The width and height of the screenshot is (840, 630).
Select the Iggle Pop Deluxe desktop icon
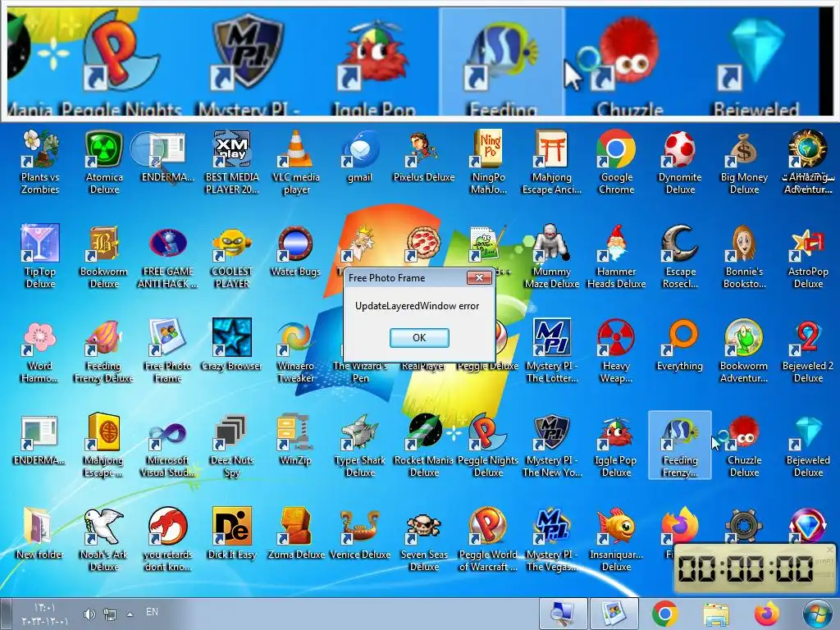click(616, 445)
